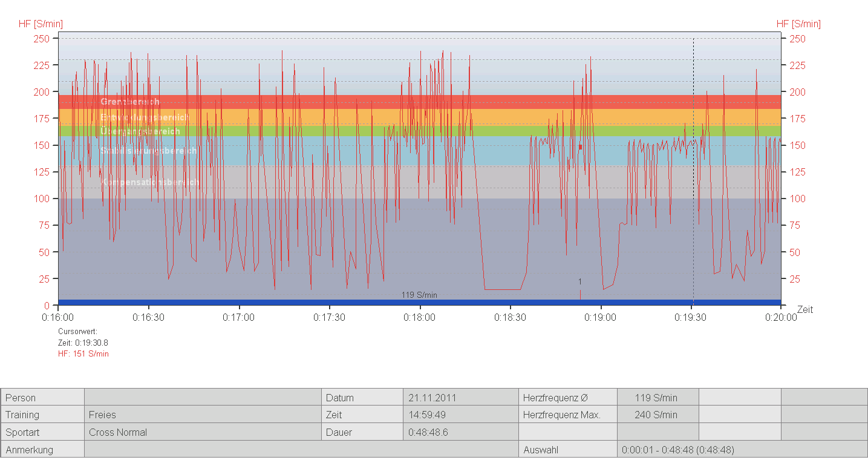
Task: Click the red Grenzbereich zone band
Action: pos(129,102)
